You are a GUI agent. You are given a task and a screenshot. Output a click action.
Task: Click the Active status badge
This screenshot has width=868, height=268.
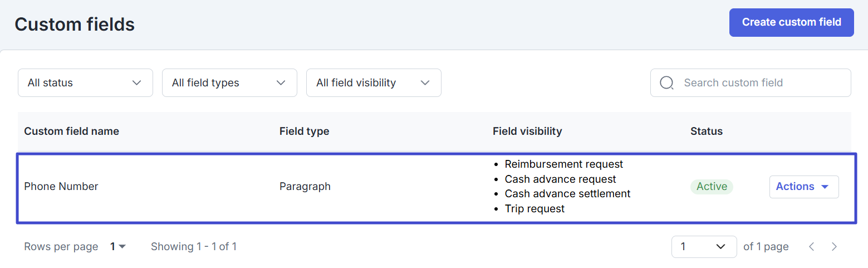point(712,187)
